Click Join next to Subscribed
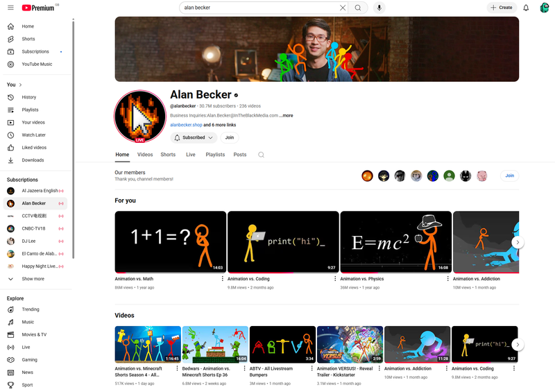This screenshot has height=392, width=555. 230,137
